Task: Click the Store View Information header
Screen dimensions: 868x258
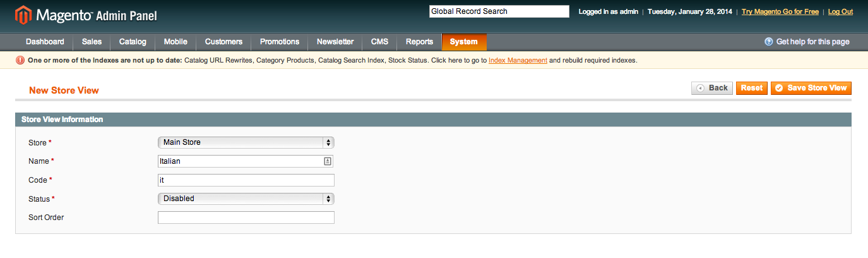Action: pos(433,119)
